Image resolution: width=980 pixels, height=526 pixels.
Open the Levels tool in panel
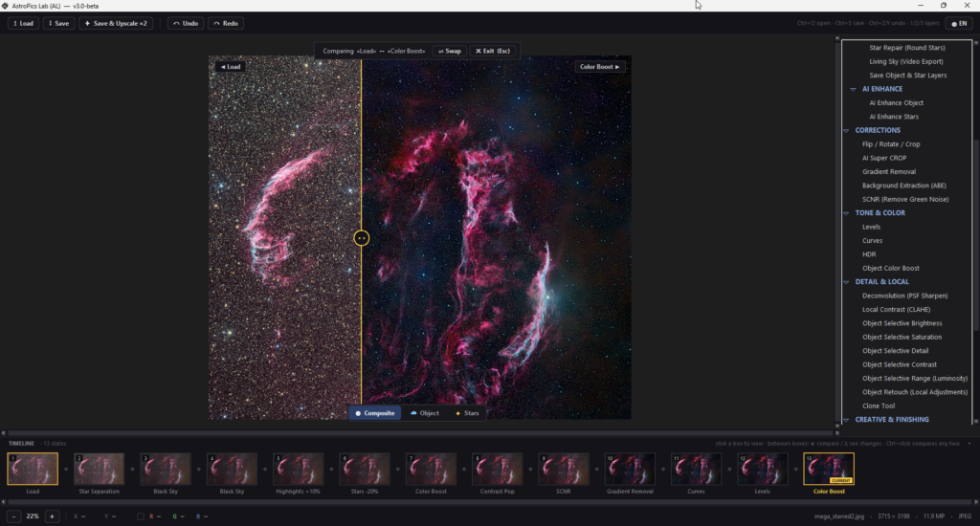[871, 227]
